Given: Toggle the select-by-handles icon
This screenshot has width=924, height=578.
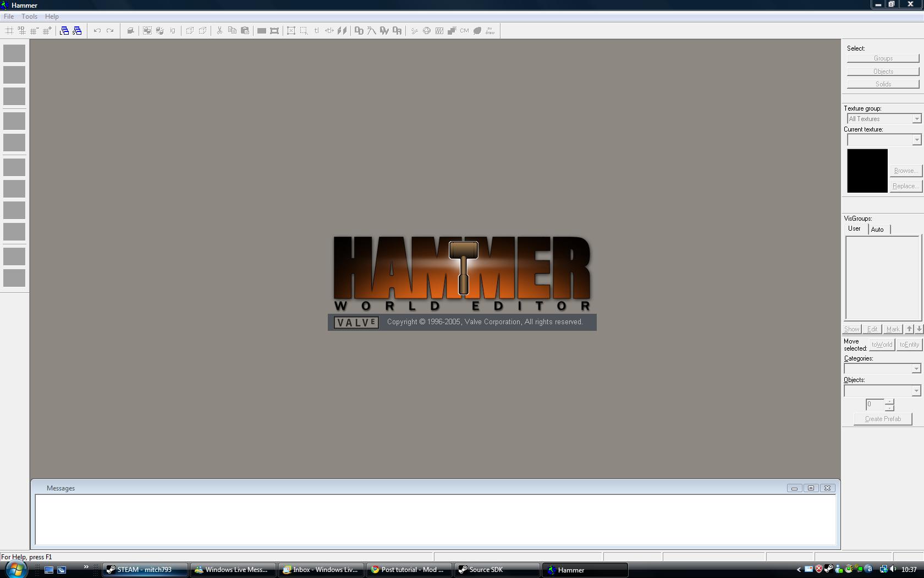Looking at the screenshot, I should (291, 31).
